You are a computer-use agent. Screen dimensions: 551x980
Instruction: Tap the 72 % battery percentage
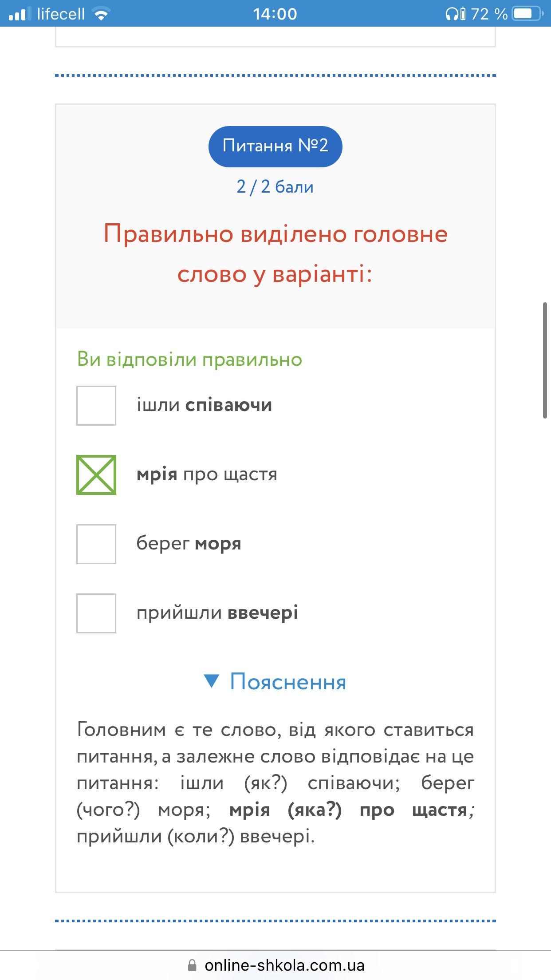(x=489, y=14)
